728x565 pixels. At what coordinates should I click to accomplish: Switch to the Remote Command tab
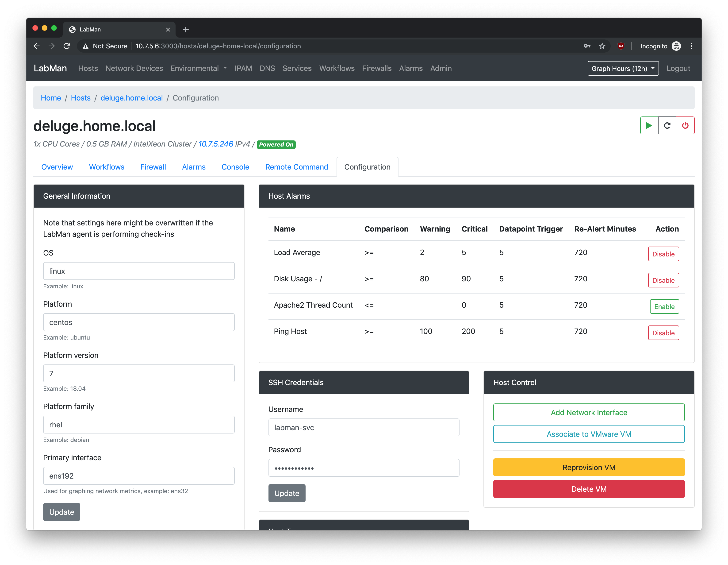[x=296, y=167]
